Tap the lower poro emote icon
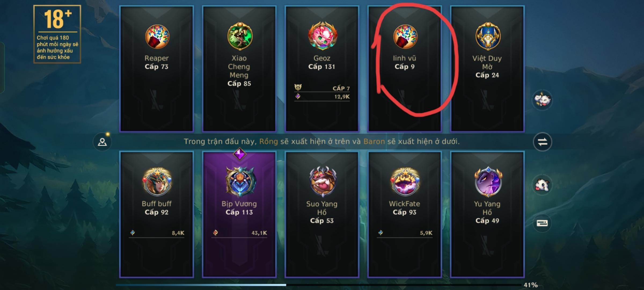The height and width of the screenshot is (290, 644). point(542,185)
